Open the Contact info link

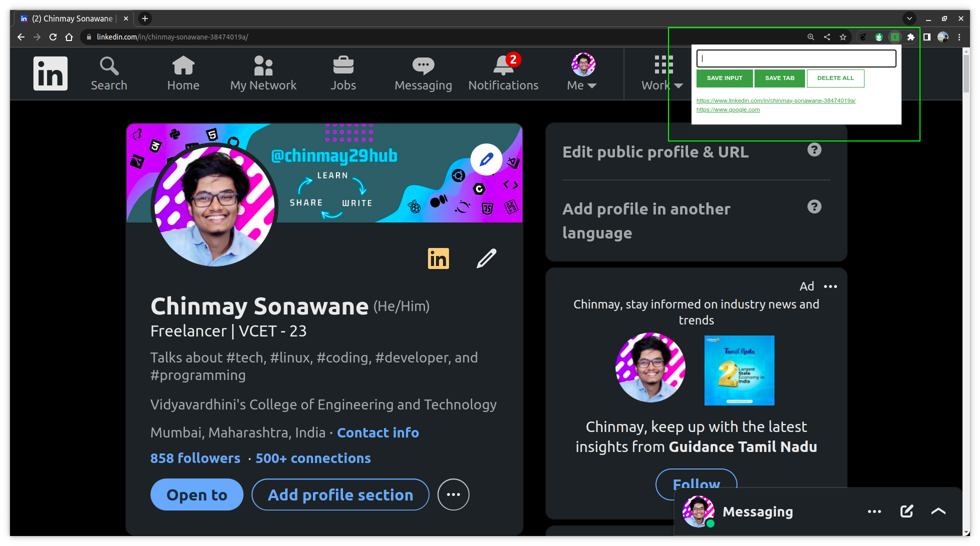pyautogui.click(x=378, y=432)
